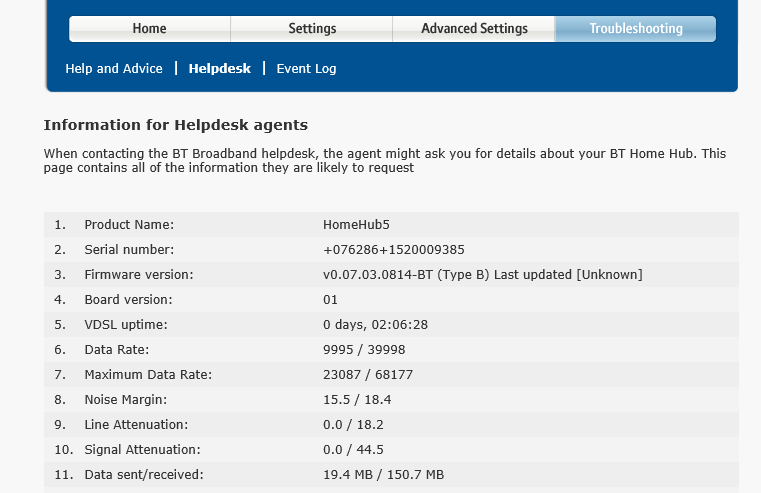761x493 pixels.
Task: Click the 'Data sent/received:' label
Action: (x=144, y=475)
